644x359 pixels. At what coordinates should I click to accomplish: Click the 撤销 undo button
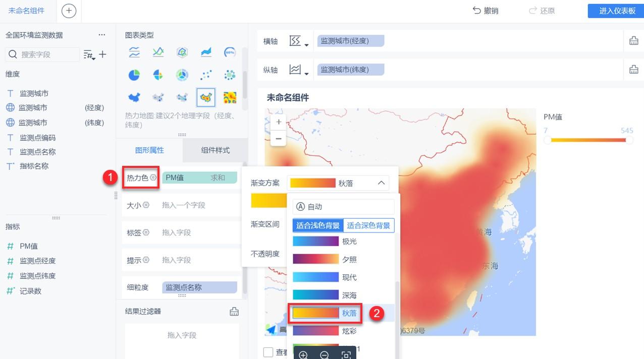pyautogui.click(x=486, y=11)
